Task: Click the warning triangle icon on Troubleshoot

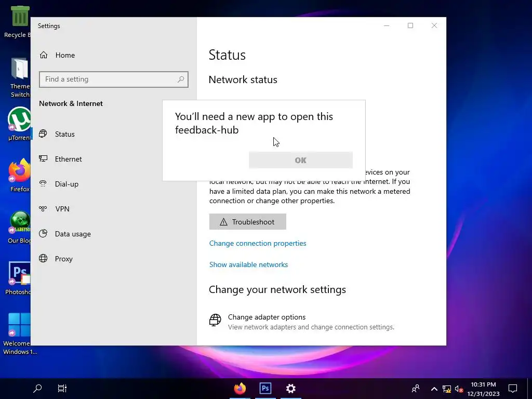Action: coord(223,222)
